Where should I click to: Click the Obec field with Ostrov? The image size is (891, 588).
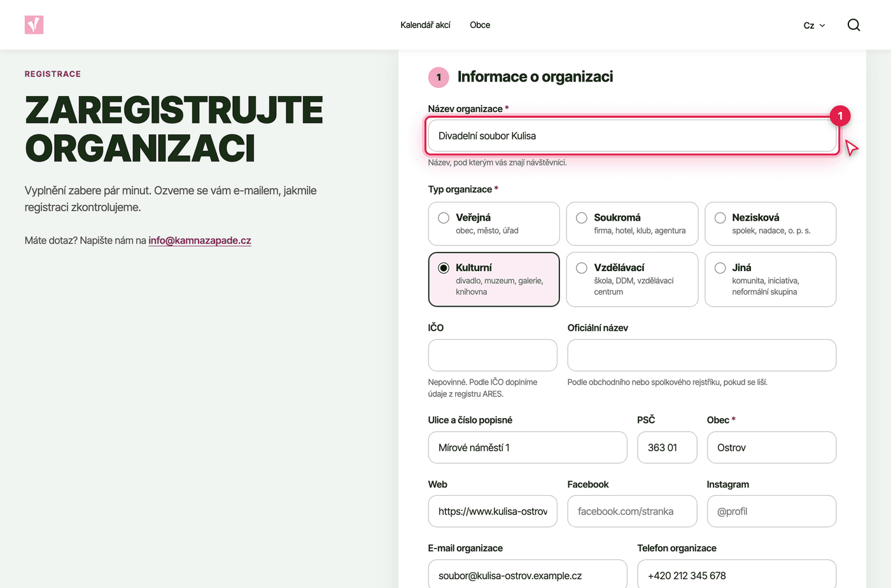(x=771, y=447)
